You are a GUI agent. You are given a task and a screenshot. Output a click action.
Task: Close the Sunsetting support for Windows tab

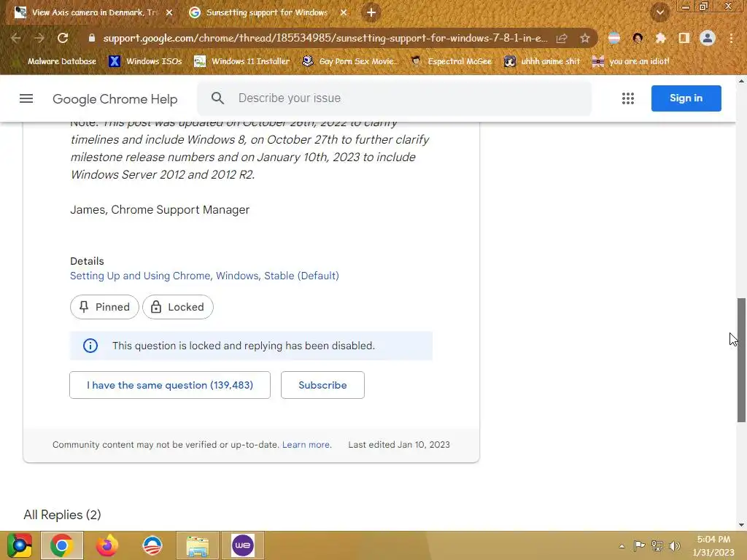coord(344,13)
